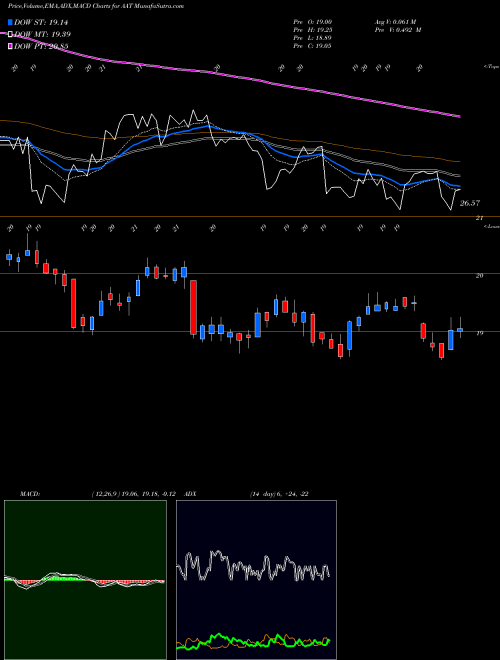Click the Pre V: 0.492 M text

point(398,29)
